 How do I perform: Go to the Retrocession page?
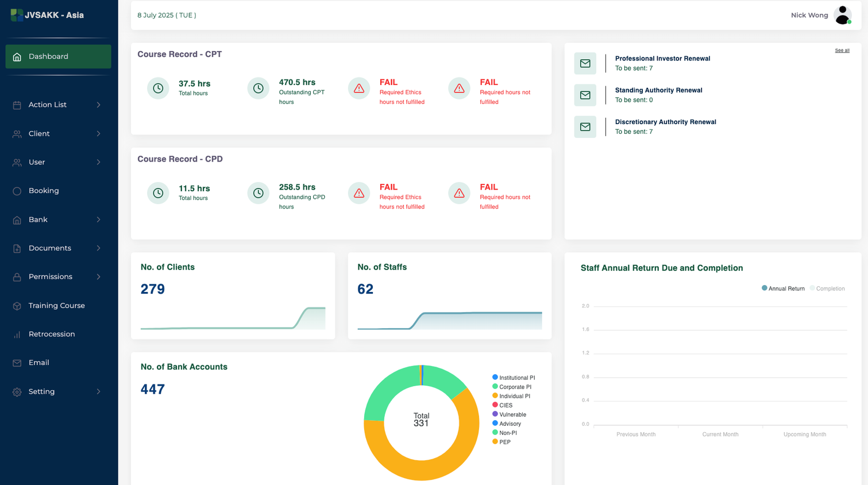[52, 334]
